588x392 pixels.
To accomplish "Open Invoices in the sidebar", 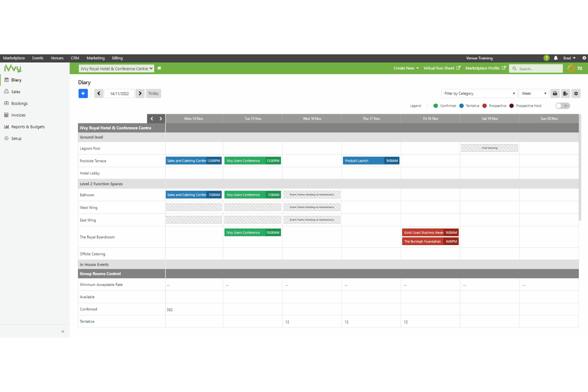I will [x=18, y=115].
